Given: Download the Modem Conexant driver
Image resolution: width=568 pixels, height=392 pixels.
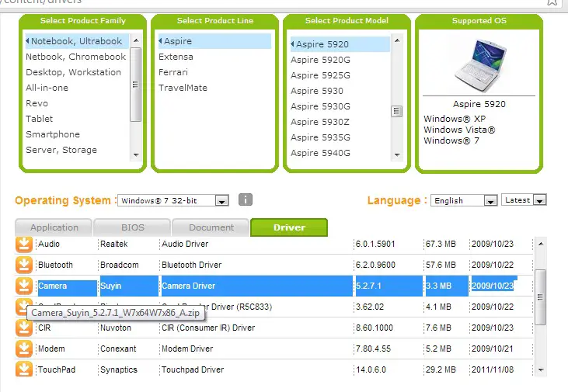Looking at the screenshot, I should (24, 349).
